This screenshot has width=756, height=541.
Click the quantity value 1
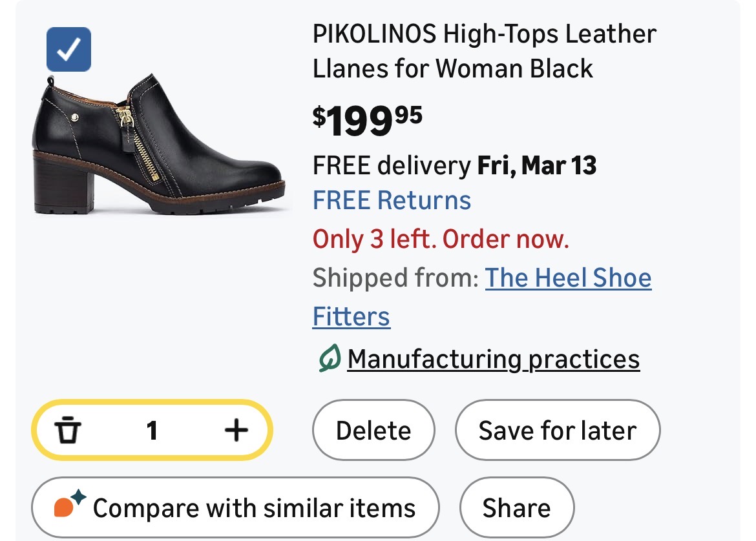tap(152, 430)
